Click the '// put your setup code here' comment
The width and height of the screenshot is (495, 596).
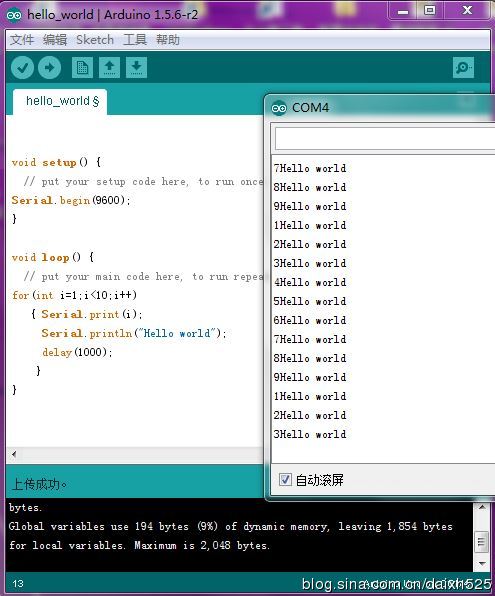143,181
